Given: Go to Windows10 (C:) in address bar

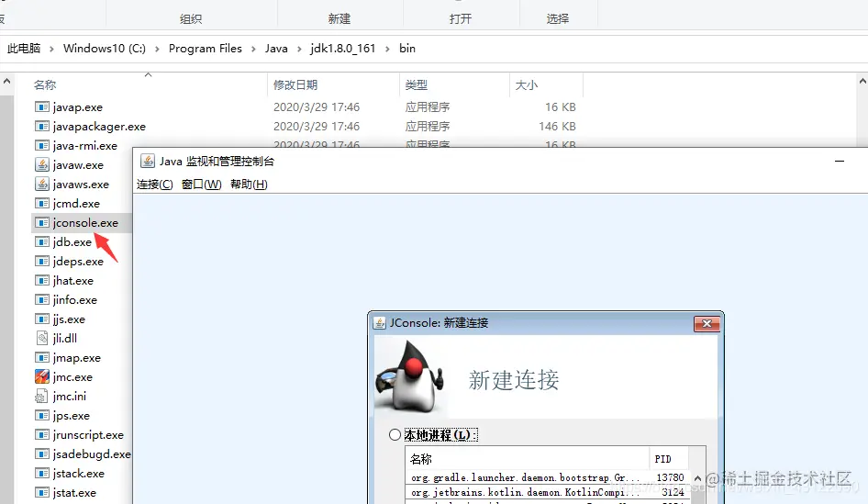Looking at the screenshot, I should [x=104, y=48].
